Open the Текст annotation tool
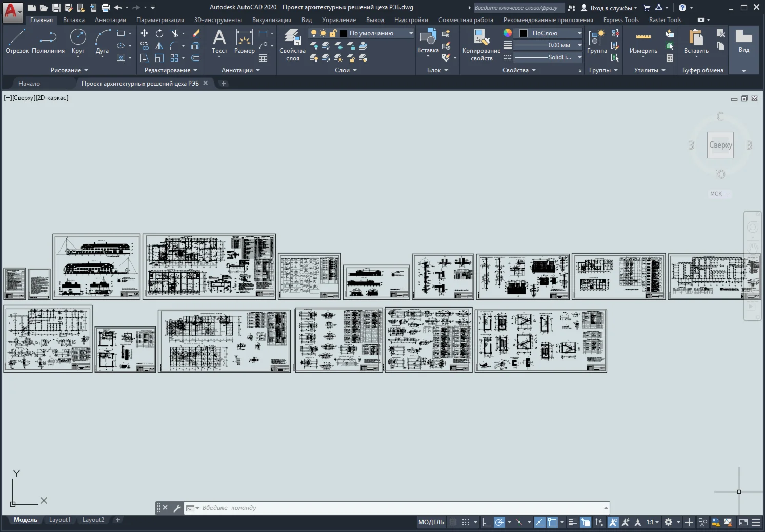The image size is (765, 532). 219,41
